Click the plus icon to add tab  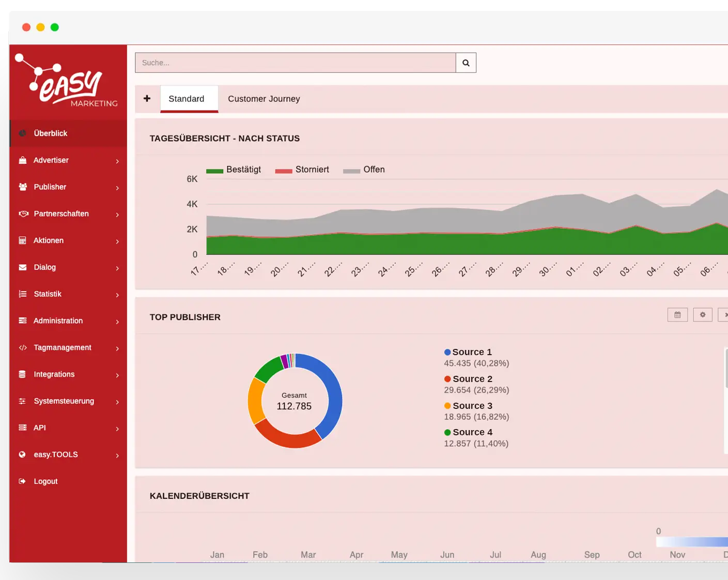pyautogui.click(x=147, y=98)
